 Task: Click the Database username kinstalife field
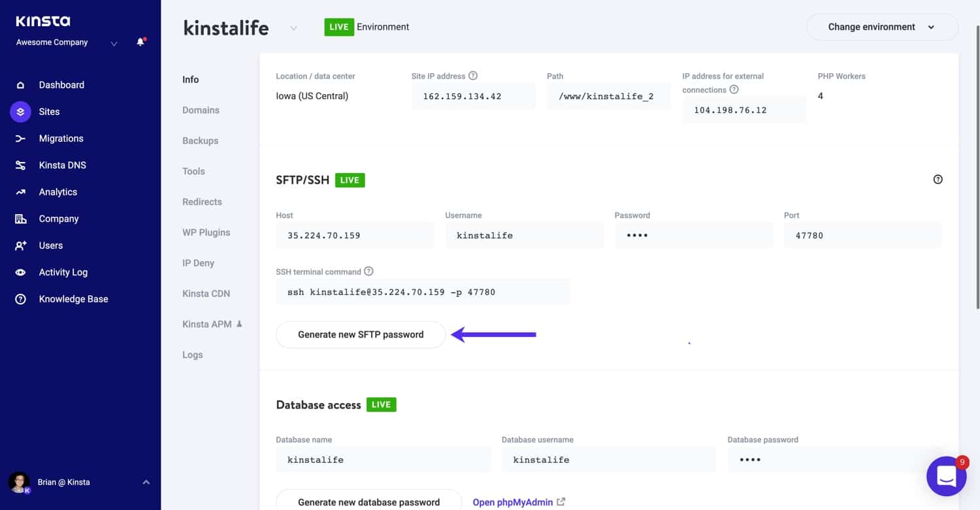(609, 460)
